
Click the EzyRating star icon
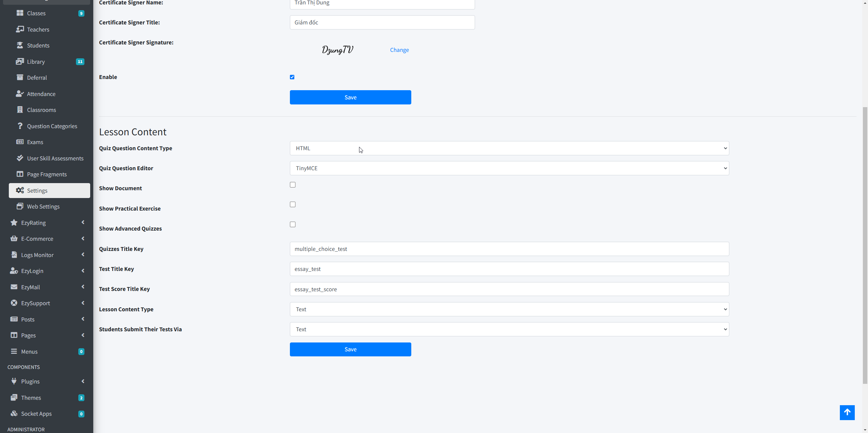[14, 222]
